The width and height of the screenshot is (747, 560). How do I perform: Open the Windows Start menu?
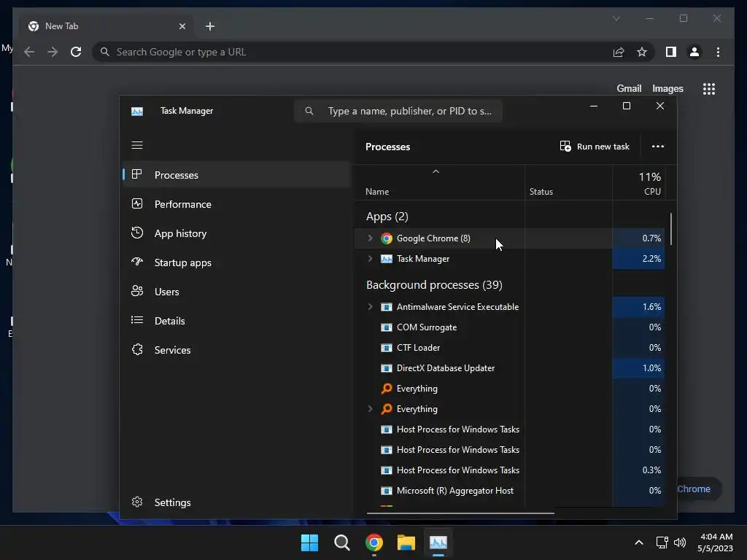tap(309, 542)
